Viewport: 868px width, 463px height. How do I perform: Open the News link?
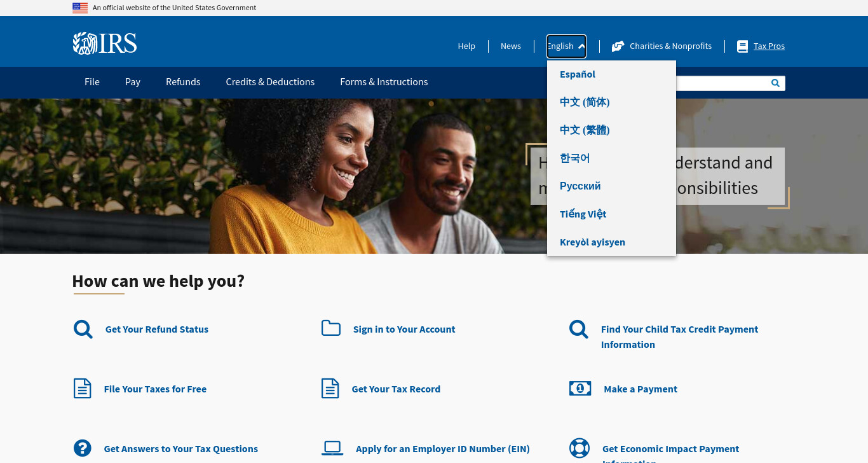coord(511,46)
